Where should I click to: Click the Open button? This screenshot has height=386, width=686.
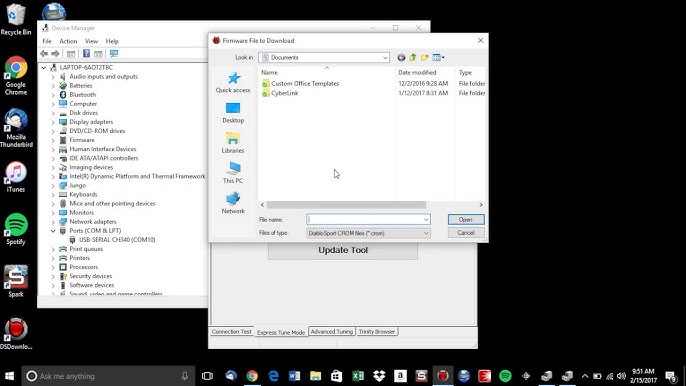[466, 220]
